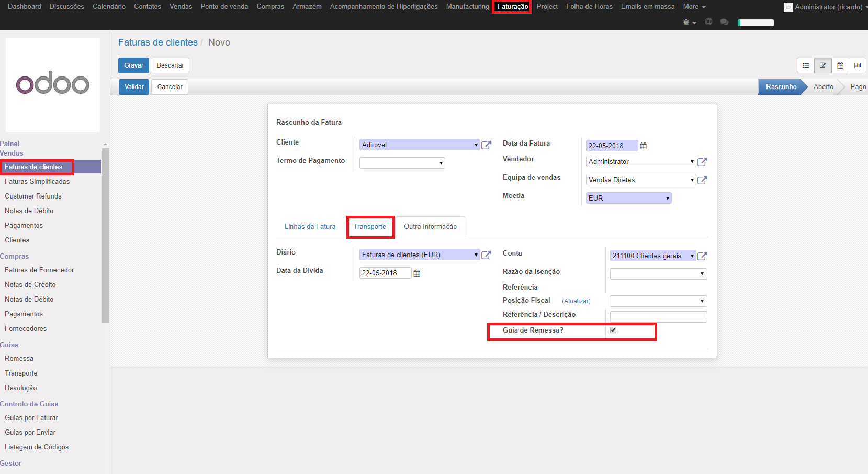Switch to calendar view
The width and height of the screenshot is (868, 474).
pyautogui.click(x=840, y=65)
